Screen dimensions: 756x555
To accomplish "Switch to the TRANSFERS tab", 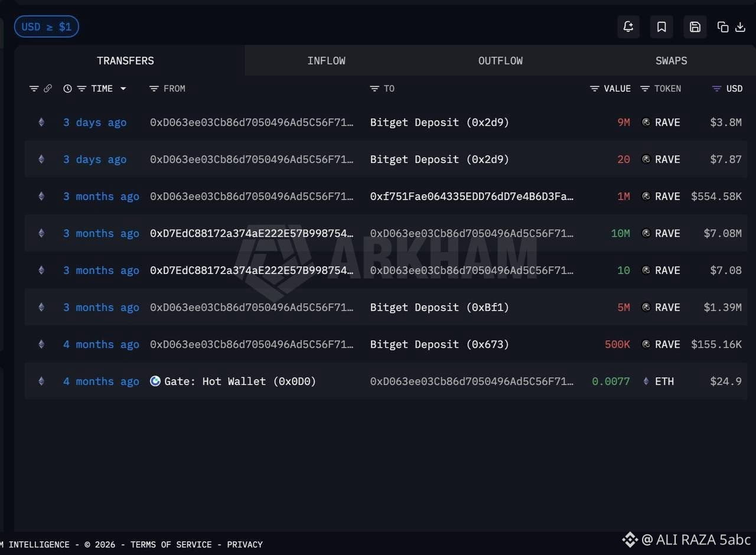I will [125, 61].
